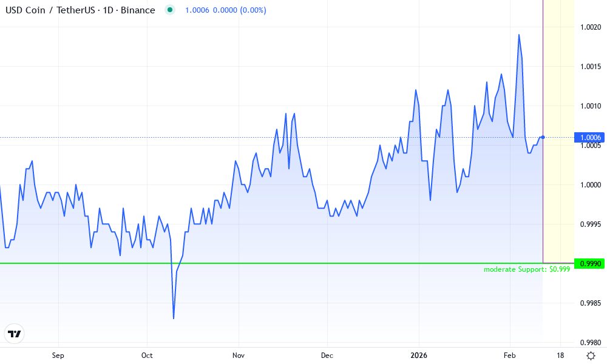Click the 2026 label on time axis
This screenshot has width=607, height=364.
(x=419, y=356)
